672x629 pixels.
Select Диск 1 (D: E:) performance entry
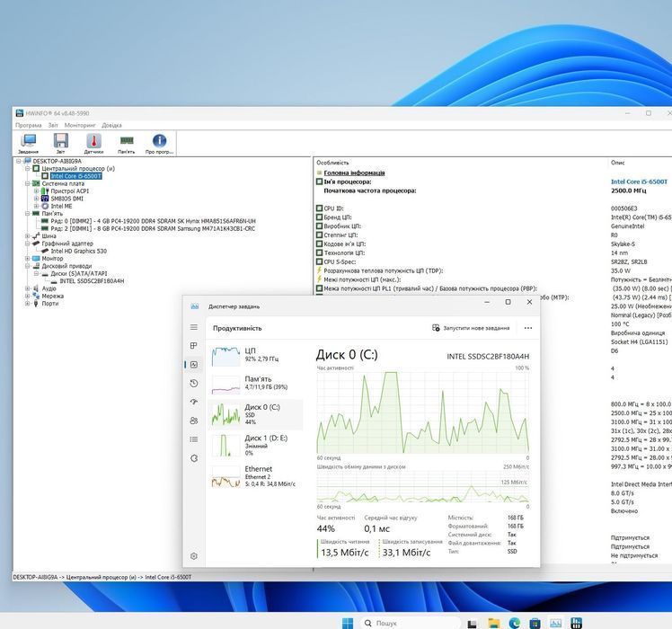click(x=255, y=445)
